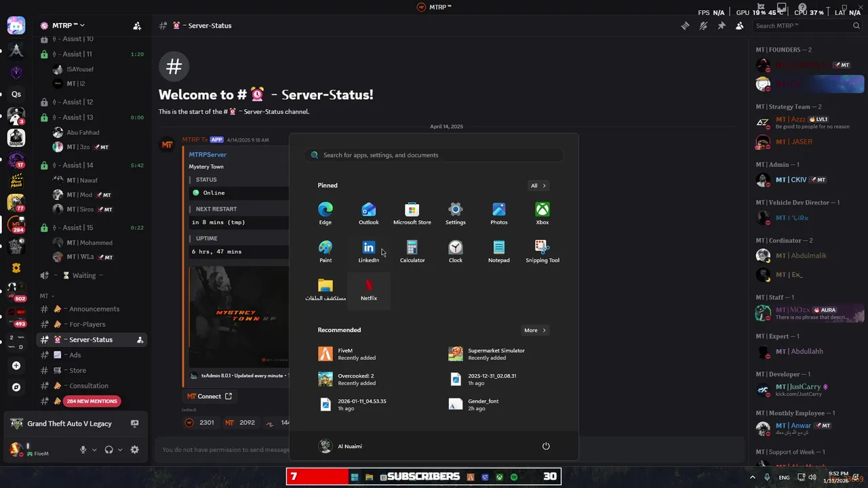
Task: Open the Announcements channel
Action: click(92, 309)
